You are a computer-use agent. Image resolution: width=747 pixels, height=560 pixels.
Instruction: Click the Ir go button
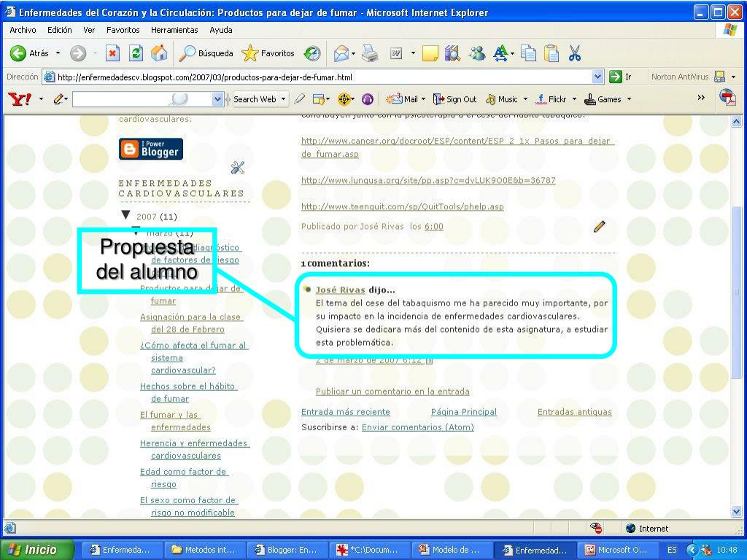pyautogui.click(x=620, y=77)
